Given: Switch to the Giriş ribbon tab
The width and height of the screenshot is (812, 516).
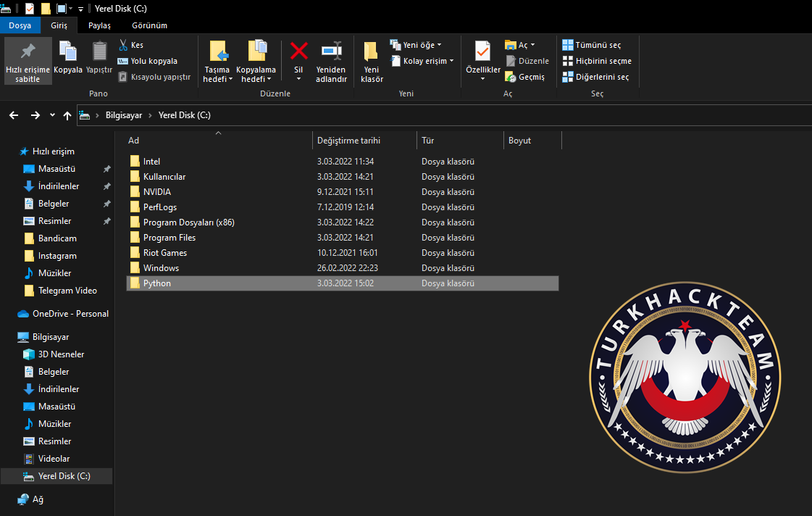Looking at the screenshot, I should [x=59, y=25].
